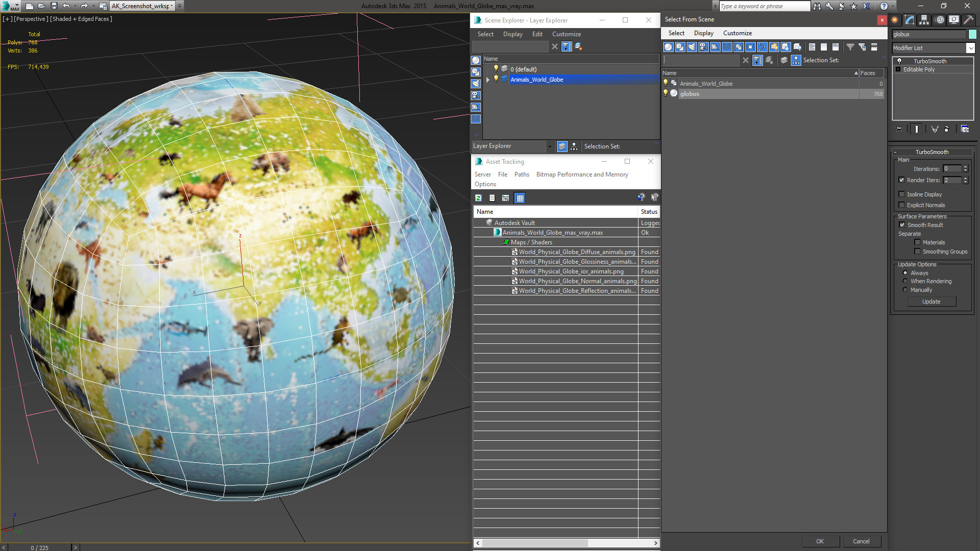980x551 pixels.
Task: Click Create New Layer icon in Layer Explorer
Action: (x=578, y=46)
